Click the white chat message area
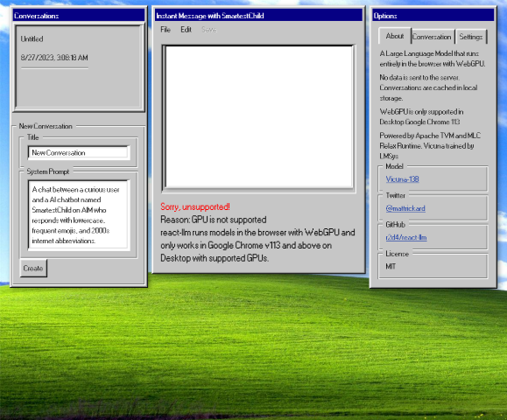Image resolution: width=507 pixels, height=420 pixels. click(259, 116)
